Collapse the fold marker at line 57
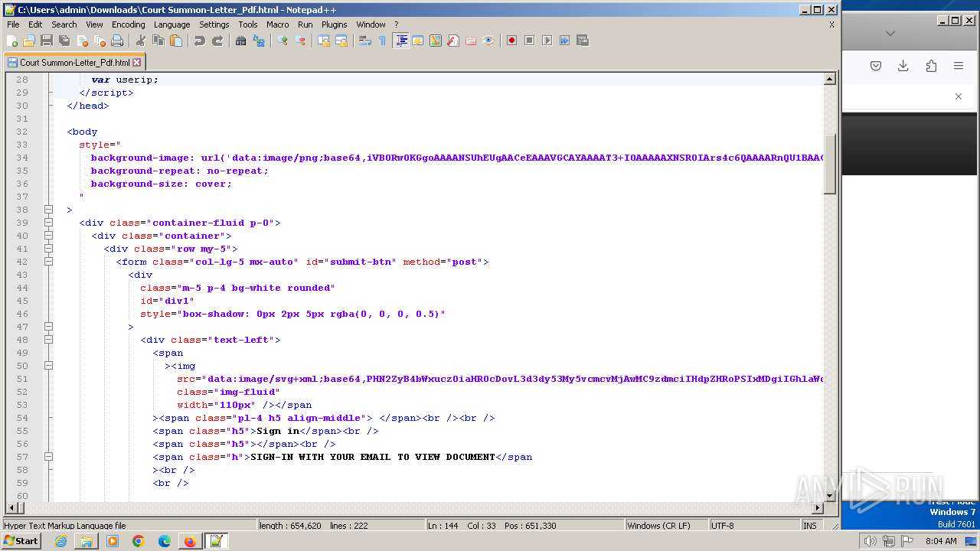Screen dimensions: 980x551 tap(48, 457)
